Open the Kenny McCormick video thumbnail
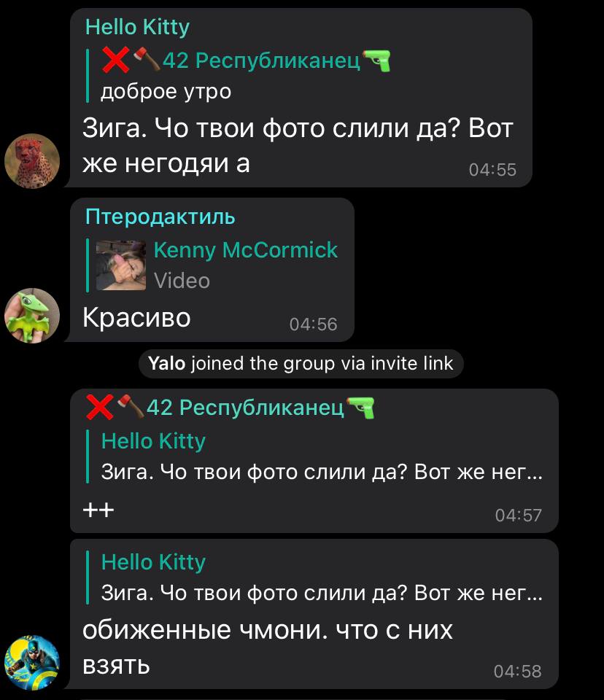The image size is (604, 700). coord(121,265)
